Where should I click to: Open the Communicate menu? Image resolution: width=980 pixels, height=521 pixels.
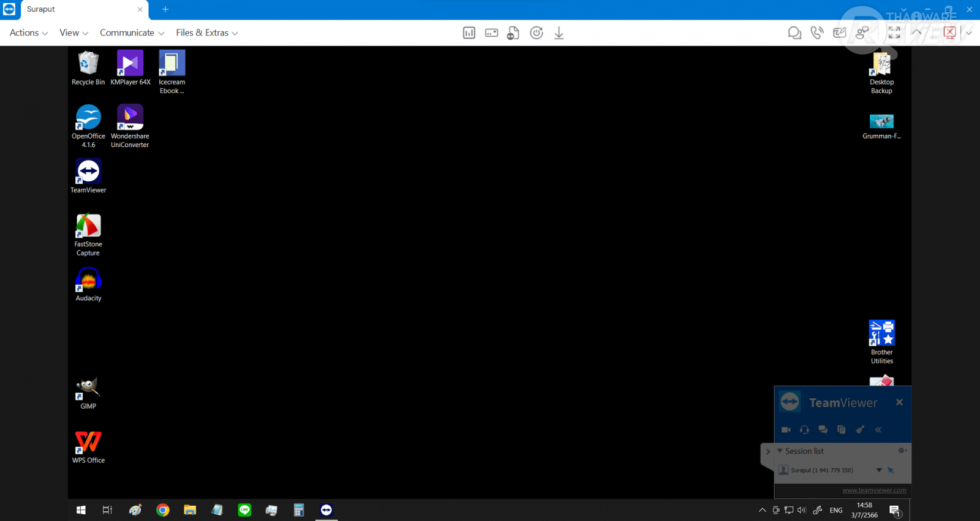pyautogui.click(x=132, y=33)
